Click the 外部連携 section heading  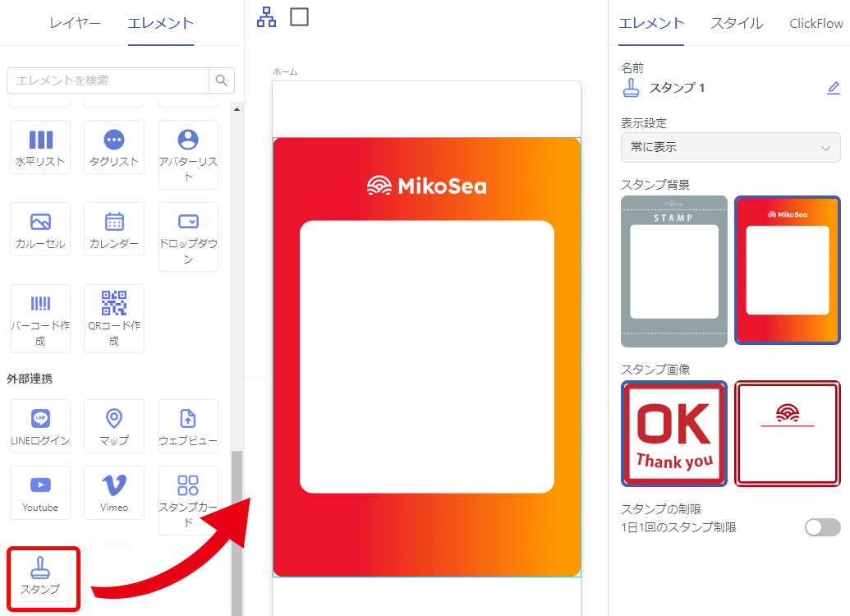coord(30,379)
